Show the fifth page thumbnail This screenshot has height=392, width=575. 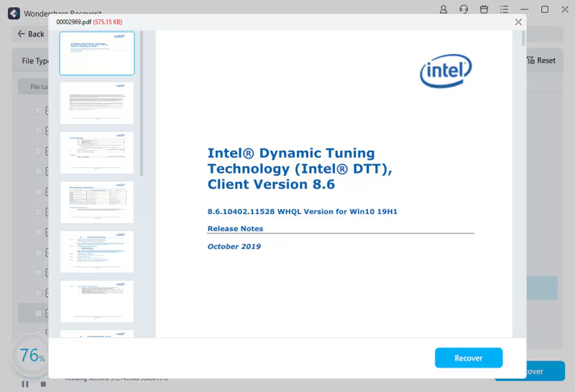(x=96, y=251)
